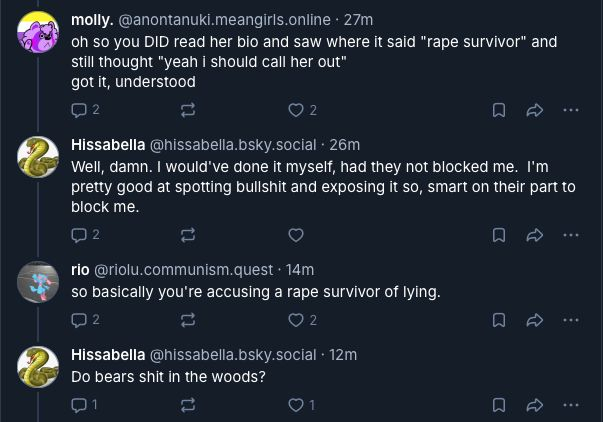
Task: Open more options on rio's post
Action: pyautogui.click(x=570, y=320)
